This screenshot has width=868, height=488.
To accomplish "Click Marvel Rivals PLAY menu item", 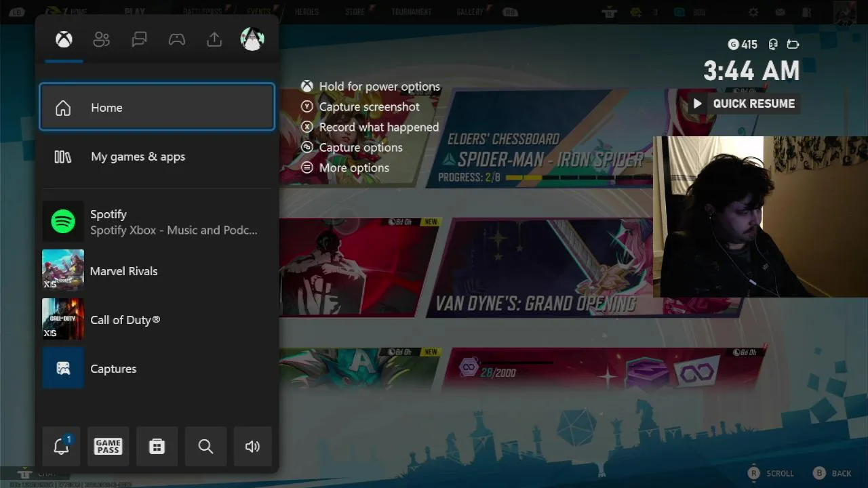I will [135, 12].
